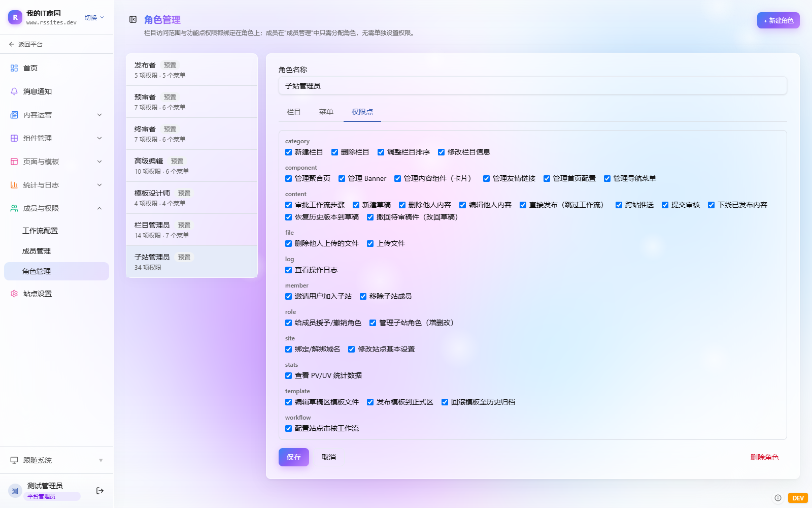Screen dimensions: 812x508
Task: Toggle the 跨站推送 checkbox
Action: pos(619,205)
